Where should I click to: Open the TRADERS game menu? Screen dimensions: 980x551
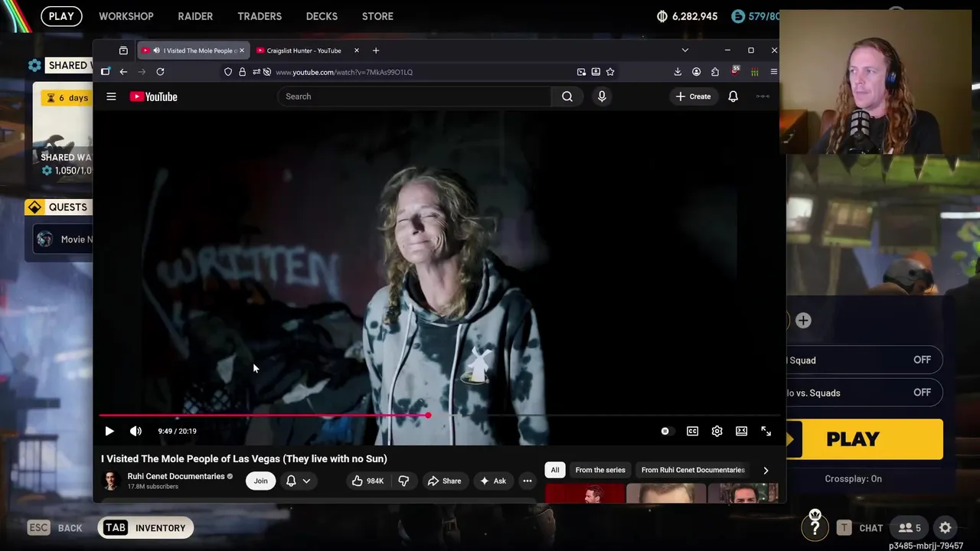tap(260, 16)
